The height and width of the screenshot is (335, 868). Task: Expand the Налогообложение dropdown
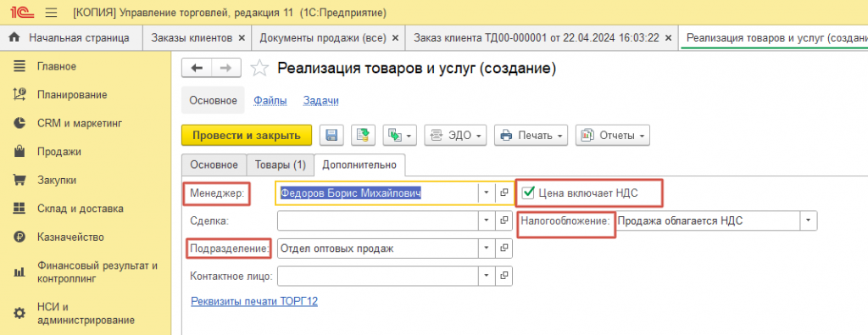(809, 221)
